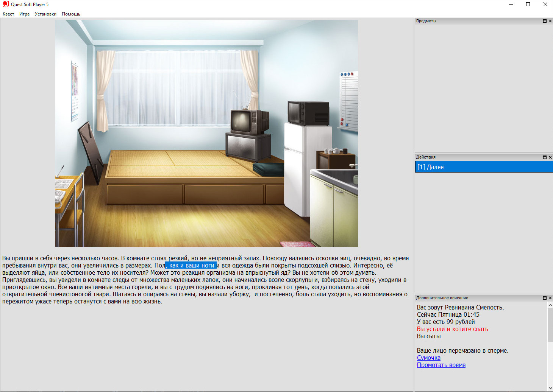Screen dimensions: 553x392
Task: Click the Предметы panel title
Action: (426, 21)
